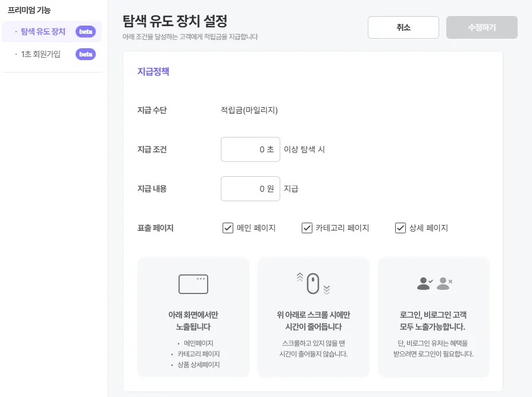
Task: Click the 프리미엄 기능 sidebar heading
Action: point(29,10)
